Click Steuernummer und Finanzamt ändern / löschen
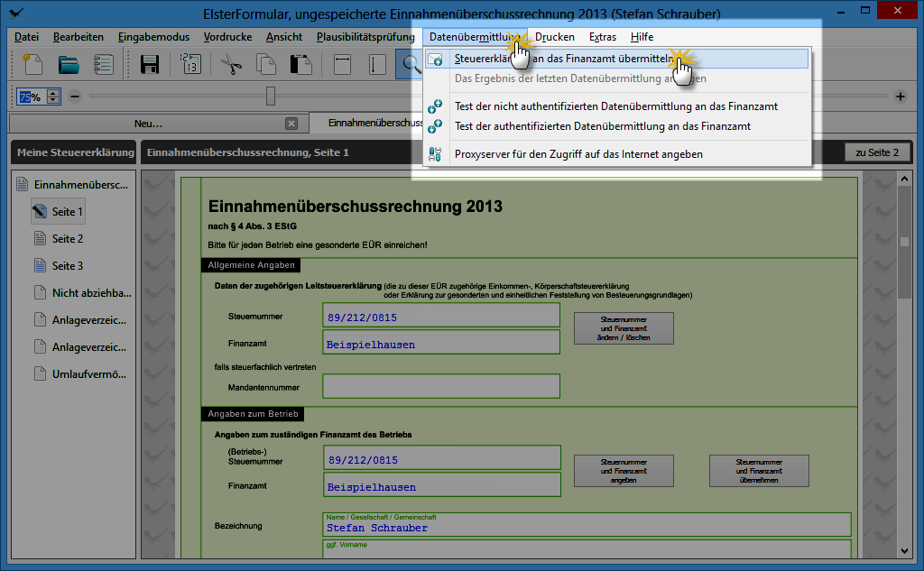Screen dimensions: 924x571 [x=624, y=328]
